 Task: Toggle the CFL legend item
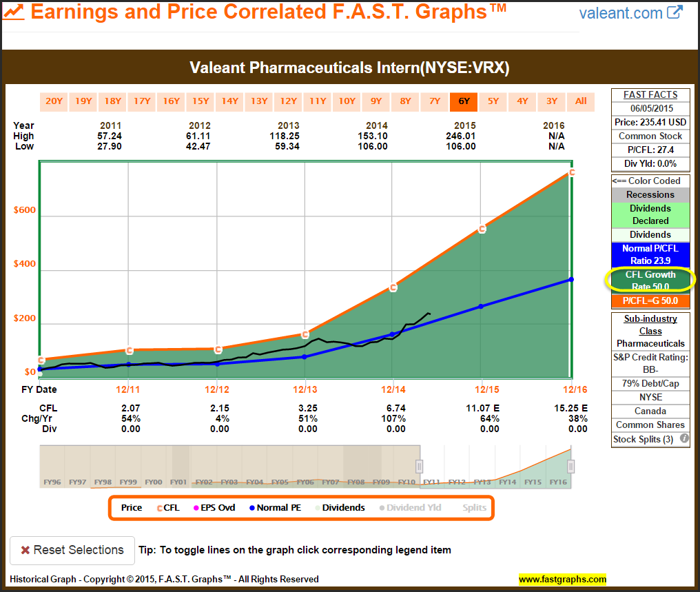(x=168, y=508)
